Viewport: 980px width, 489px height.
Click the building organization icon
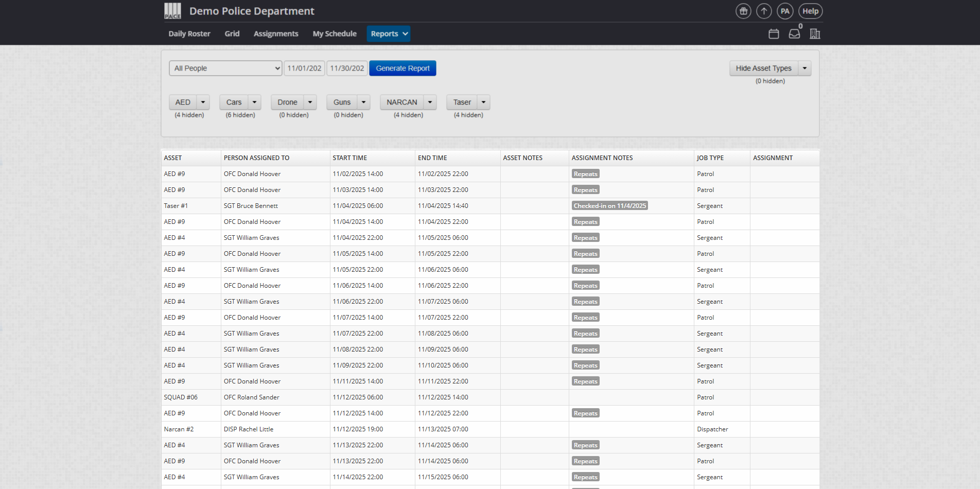pyautogui.click(x=815, y=34)
